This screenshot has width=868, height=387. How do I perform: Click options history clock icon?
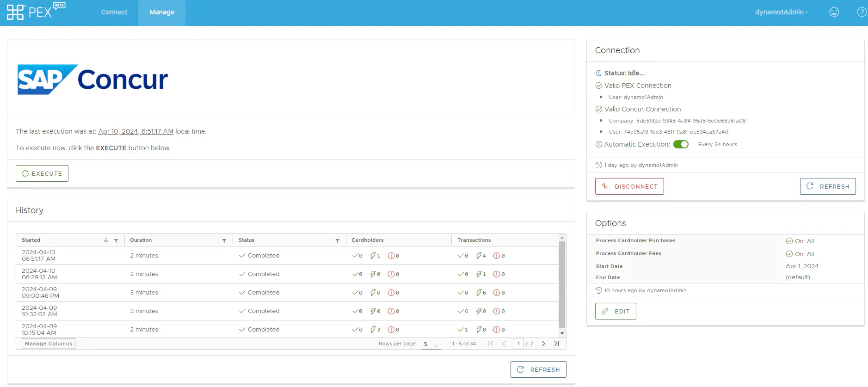(598, 290)
